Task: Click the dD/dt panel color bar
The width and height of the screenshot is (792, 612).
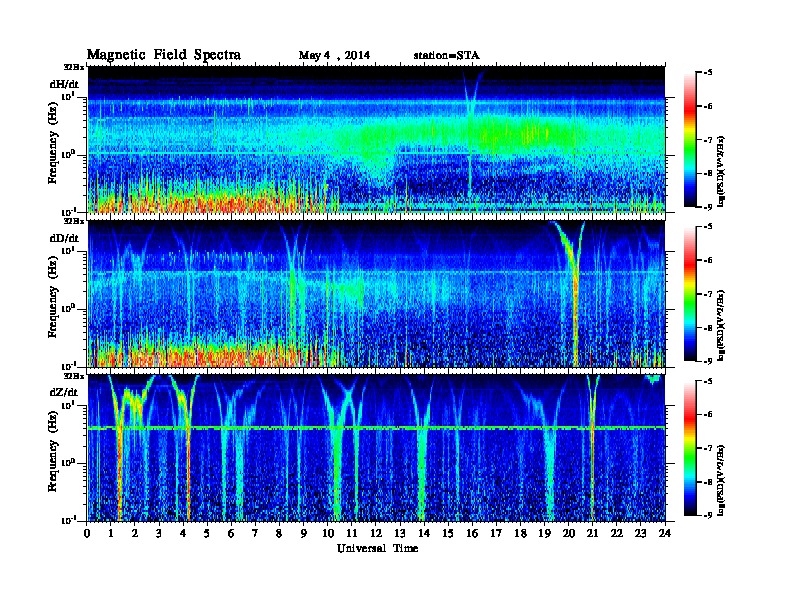Action: [x=690, y=293]
